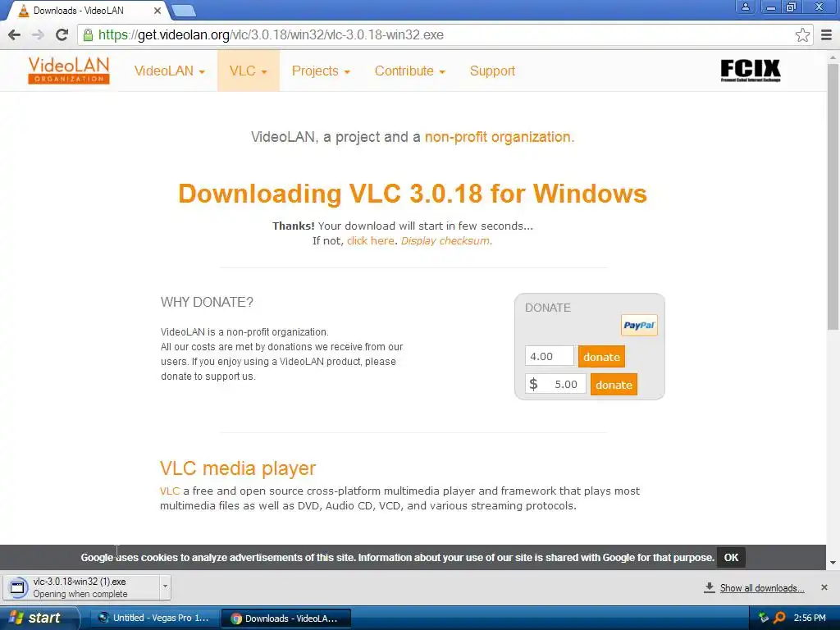This screenshot has width=840, height=630.
Task: Click the VLC link in media player paragraph
Action: [169, 491]
